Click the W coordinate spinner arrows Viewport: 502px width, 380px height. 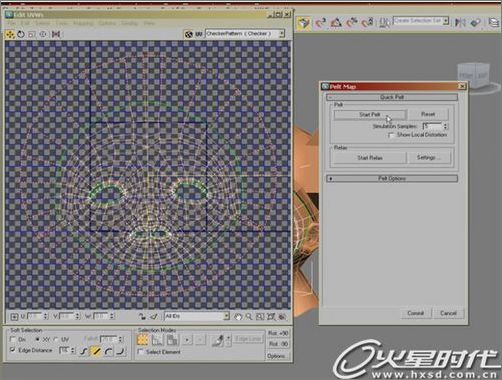point(112,316)
